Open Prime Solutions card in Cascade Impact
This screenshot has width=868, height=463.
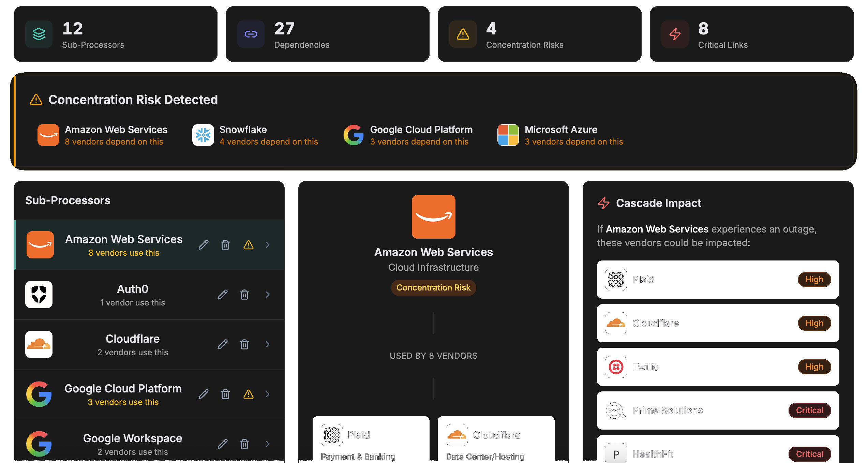[x=718, y=410]
